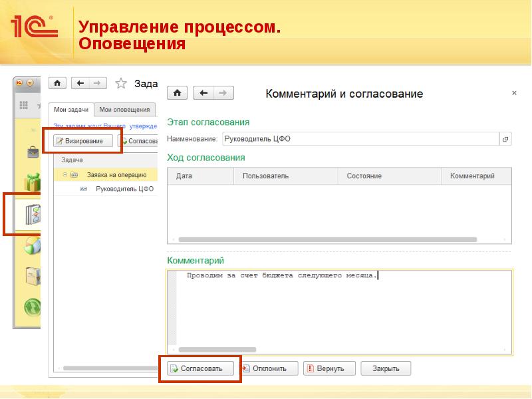Click the horizontal scrollbar under Ход согласования
The width and height of the screenshot is (532, 399).
(x=327, y=239)
